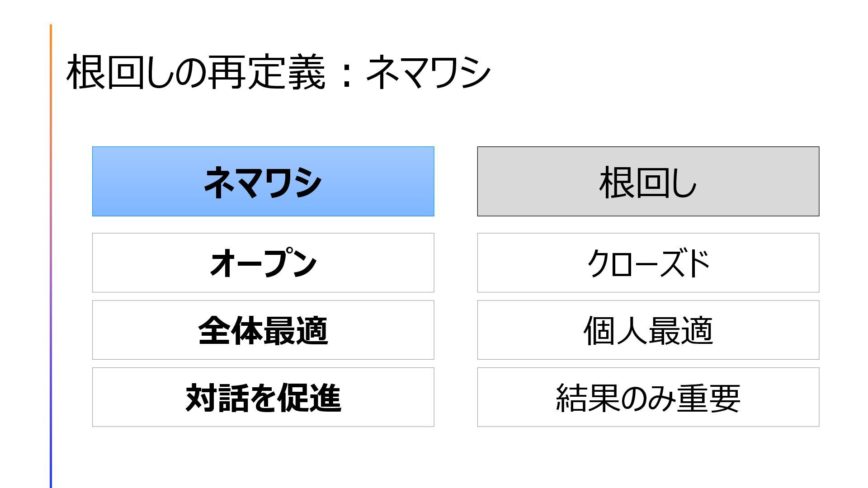868x488 pixels.
Task: Click the 最適 characters in 全体最適
Action: 296,330
